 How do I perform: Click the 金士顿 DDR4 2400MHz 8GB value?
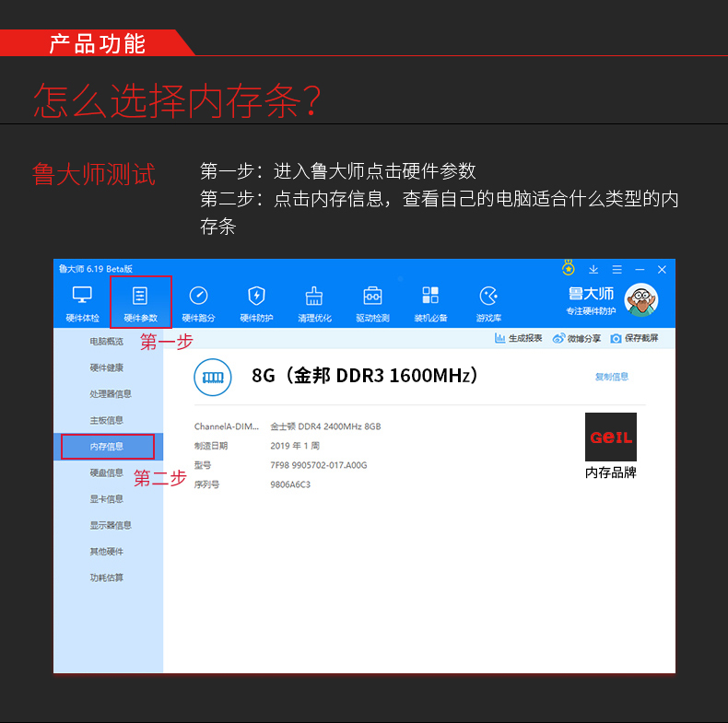coord(325,426)
